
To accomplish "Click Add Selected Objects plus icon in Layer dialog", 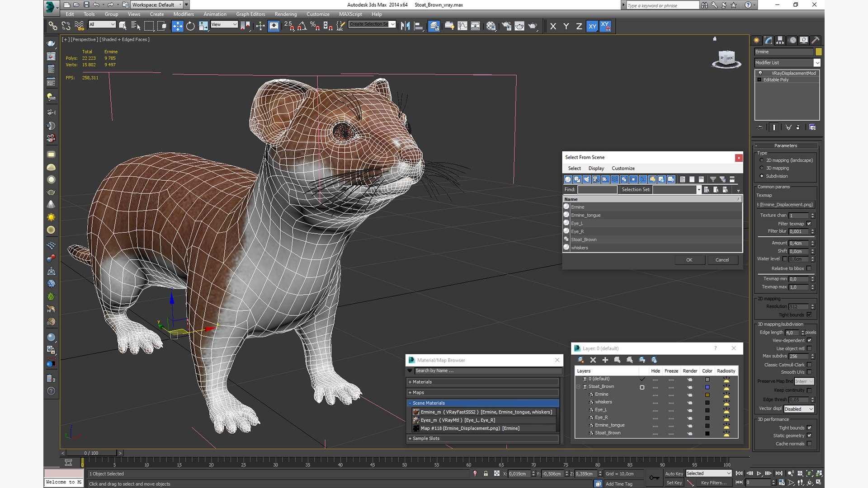I will click(605, 360).
